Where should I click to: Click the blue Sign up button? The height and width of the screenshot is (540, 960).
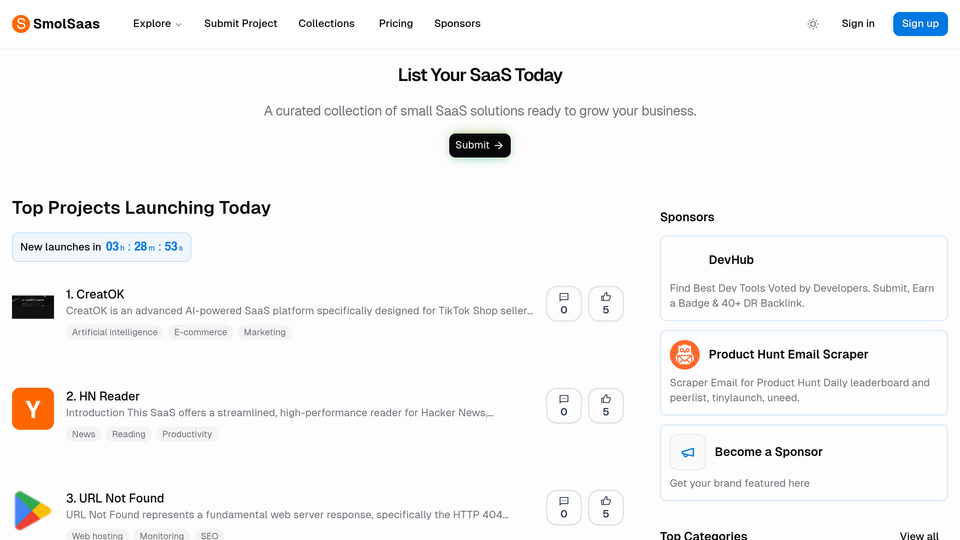coord(920,24)
